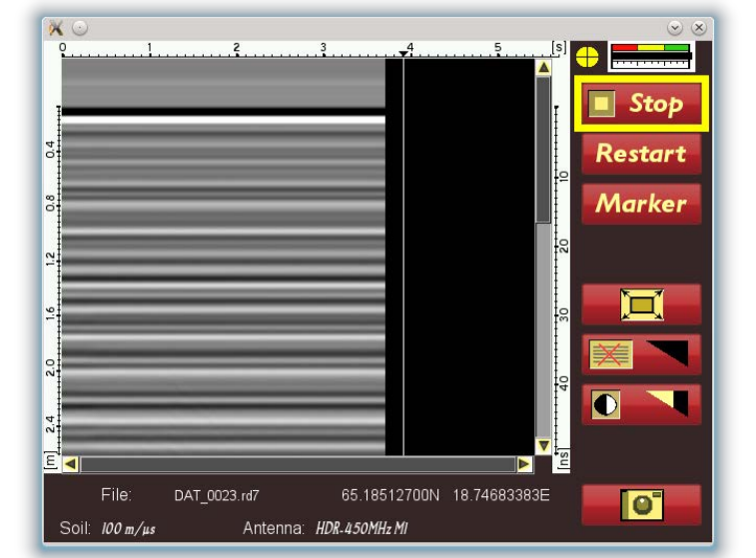Click the [s] unit label on the time ruler
756x558 pixels.
tap(559, 47)
